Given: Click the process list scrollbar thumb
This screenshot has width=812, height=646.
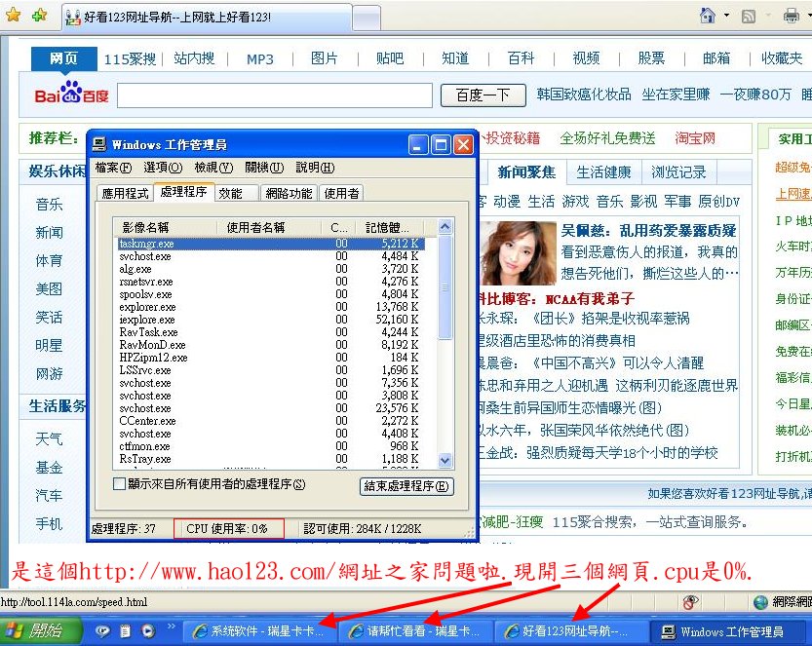Looking at the screenshot, I should pos(445,287).
